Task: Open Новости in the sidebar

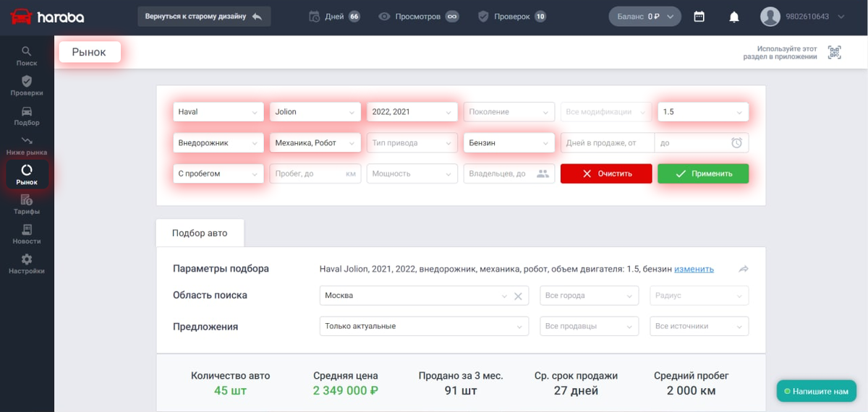Action: 27,234
